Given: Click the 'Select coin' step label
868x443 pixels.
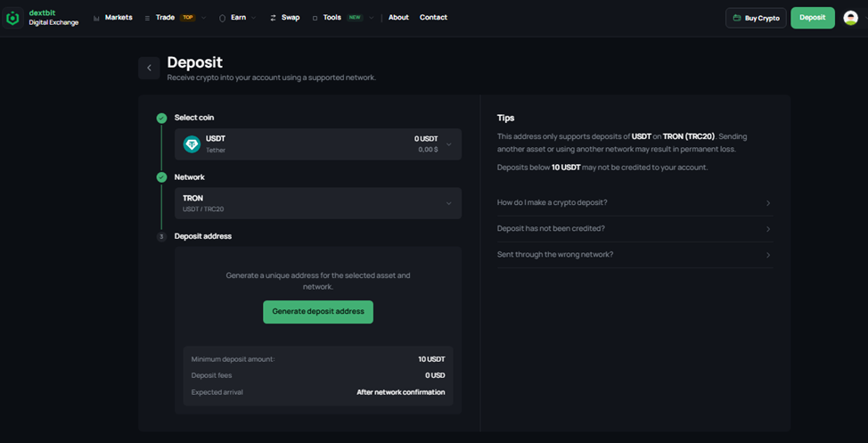Looking at the screenshot, I should [x=194, y=118].
